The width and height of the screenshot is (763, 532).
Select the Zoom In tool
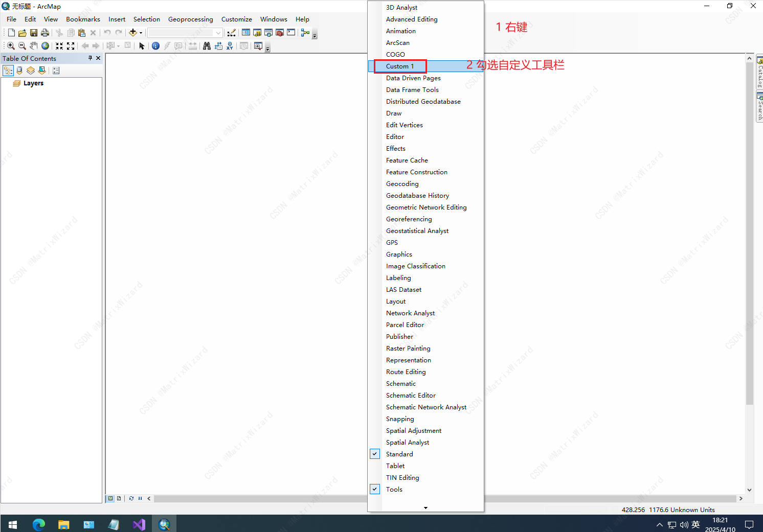[11, 46]
